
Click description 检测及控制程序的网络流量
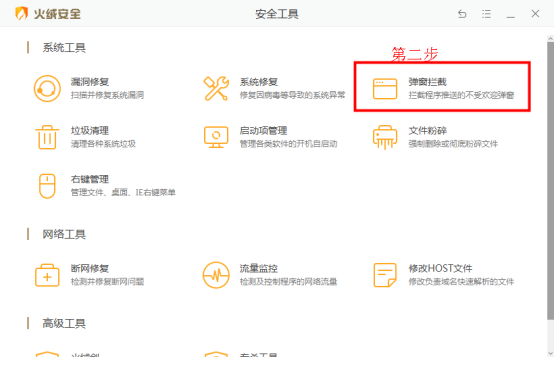(x=288, y=282)
